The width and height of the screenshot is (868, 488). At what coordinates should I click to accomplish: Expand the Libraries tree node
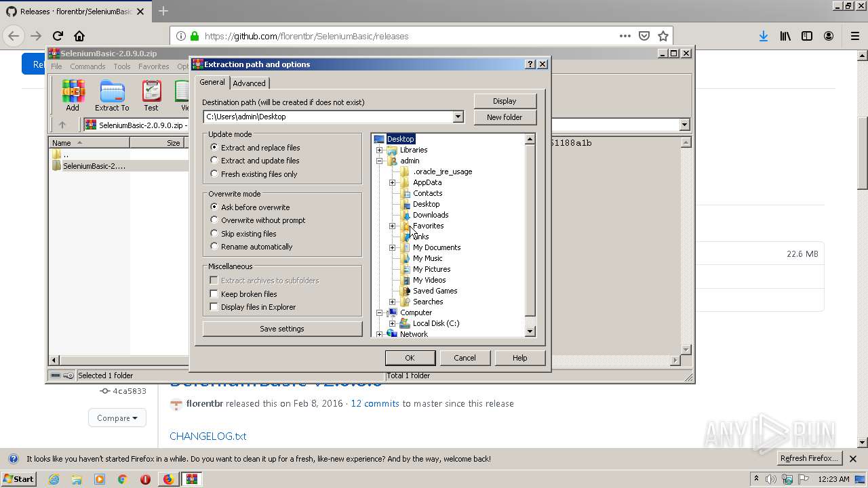coord(380,150)
